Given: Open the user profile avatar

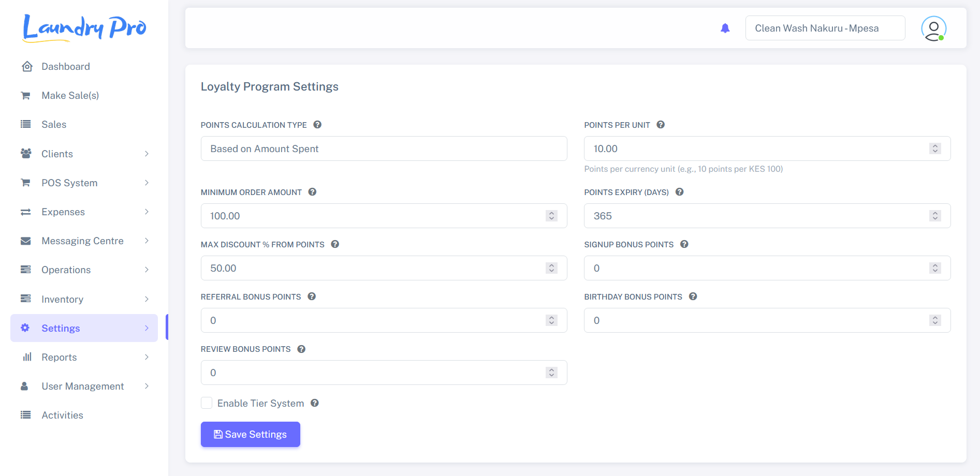Looking at the screenshot, I should point(933,28).
